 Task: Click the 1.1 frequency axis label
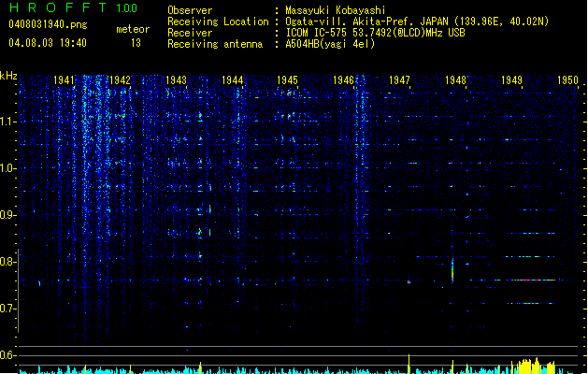coord(7,122)
